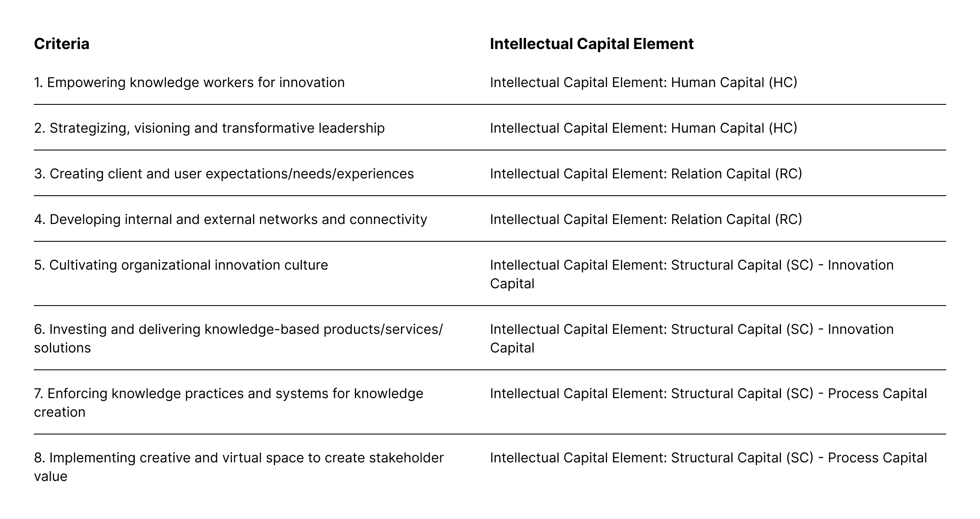This screenshot has width=980, height=519.
Task: Select the 'Developing internal and external networks' criterion
Action: pyautogui.click(x=230, y=219)
